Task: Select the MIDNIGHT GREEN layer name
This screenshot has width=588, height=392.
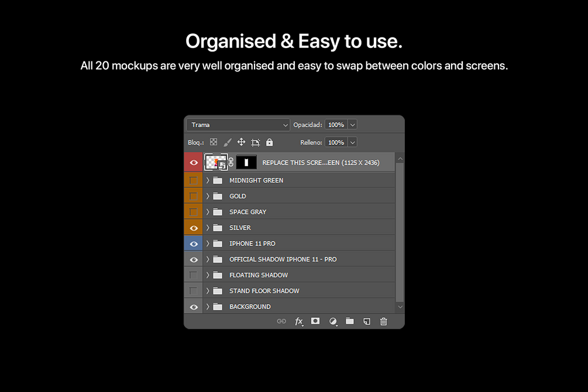Action: coord(256,180)
